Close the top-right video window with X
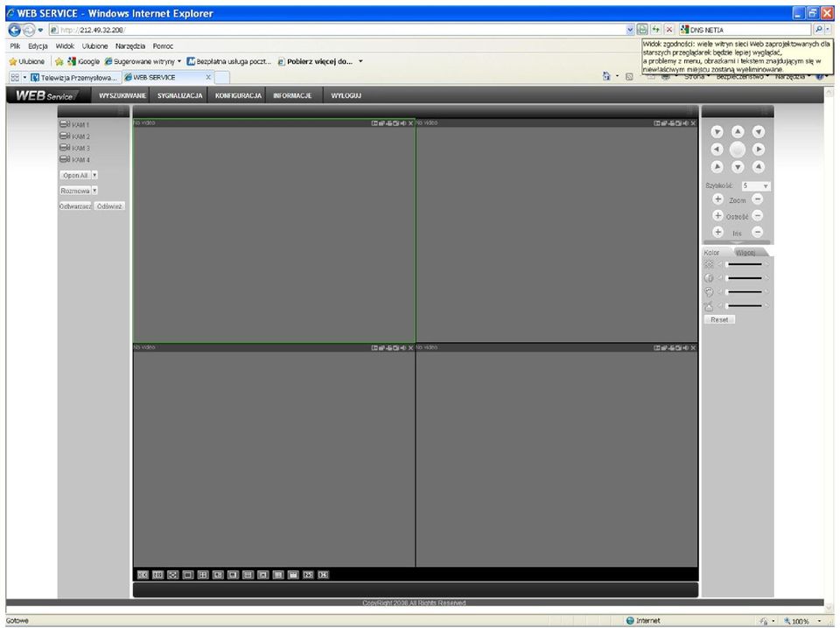Viewport: 840px width, 628px height. (693, 123)
